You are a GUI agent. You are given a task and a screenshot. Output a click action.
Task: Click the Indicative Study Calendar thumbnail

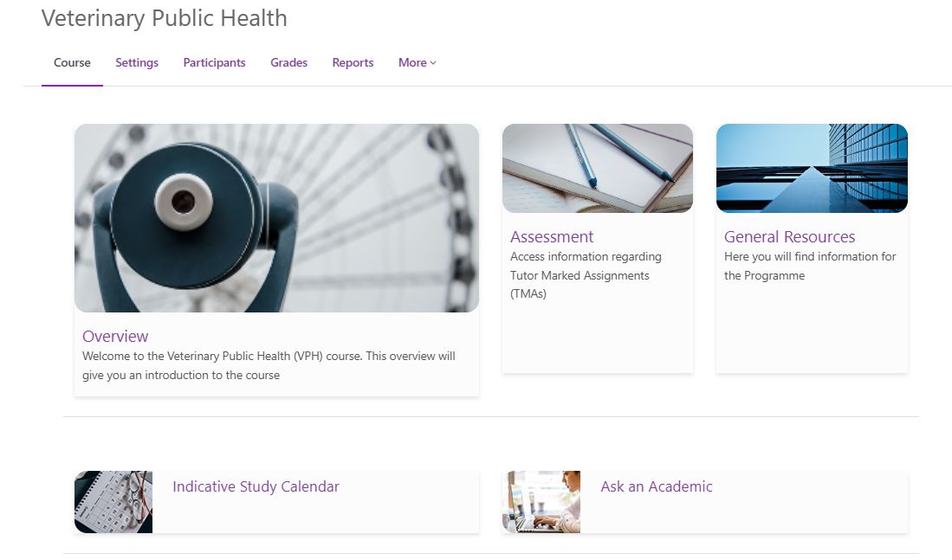click(113, 502)
